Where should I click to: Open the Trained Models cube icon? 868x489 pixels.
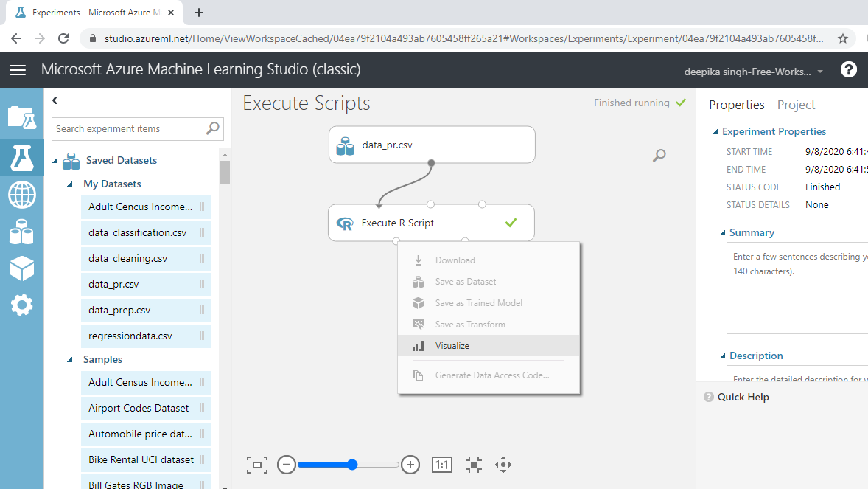(x=22, y=269)
